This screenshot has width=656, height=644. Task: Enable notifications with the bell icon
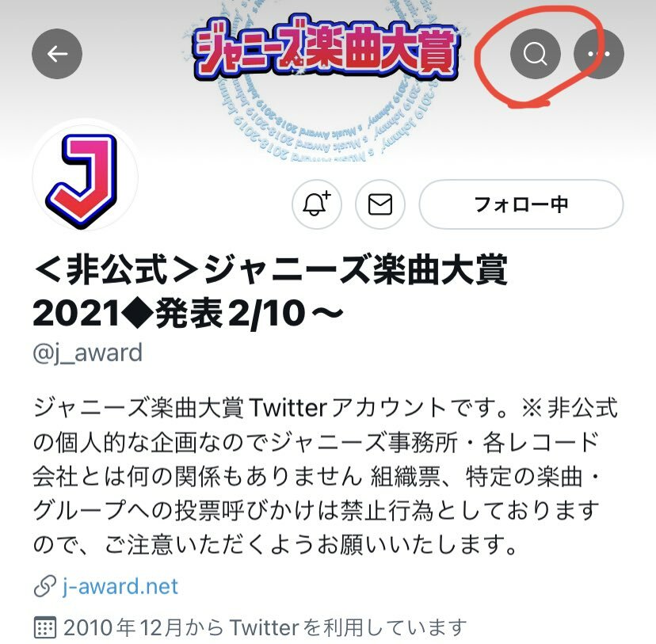tap(317, 204)
